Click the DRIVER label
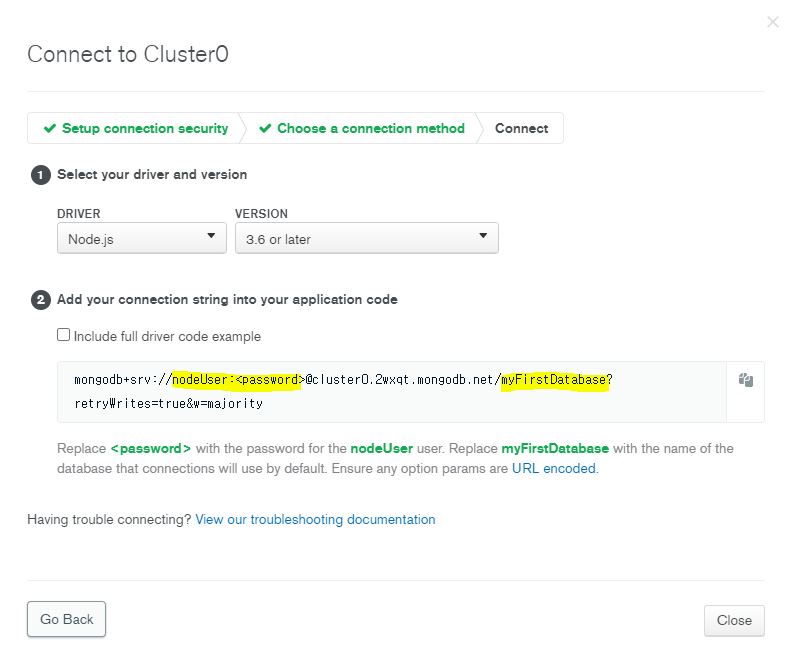This screenshot has height=661, width=791. (79, 214)
